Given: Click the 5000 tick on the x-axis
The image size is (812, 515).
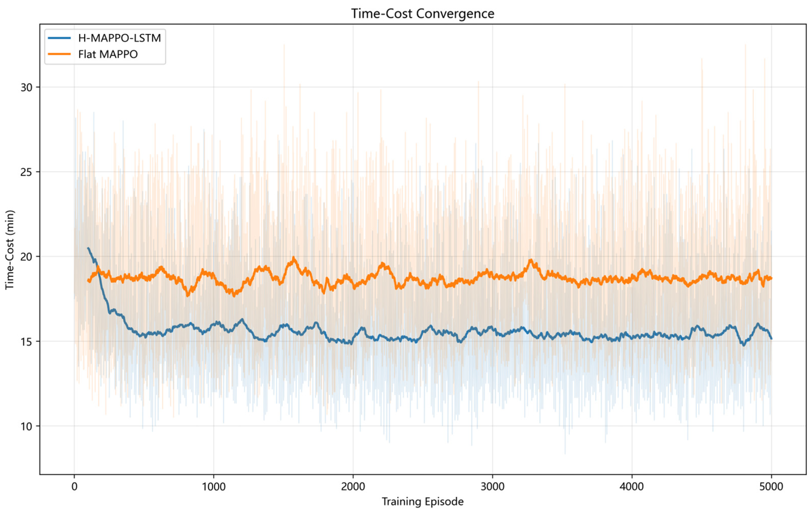Looking at the screenshot, I should pyautogui.click(x=771, y=487).
